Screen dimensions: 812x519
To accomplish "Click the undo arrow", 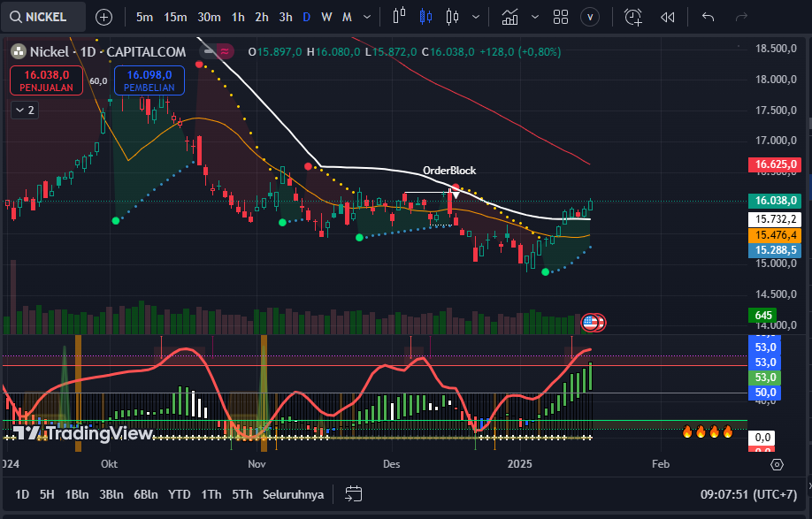I will [708, 17].
